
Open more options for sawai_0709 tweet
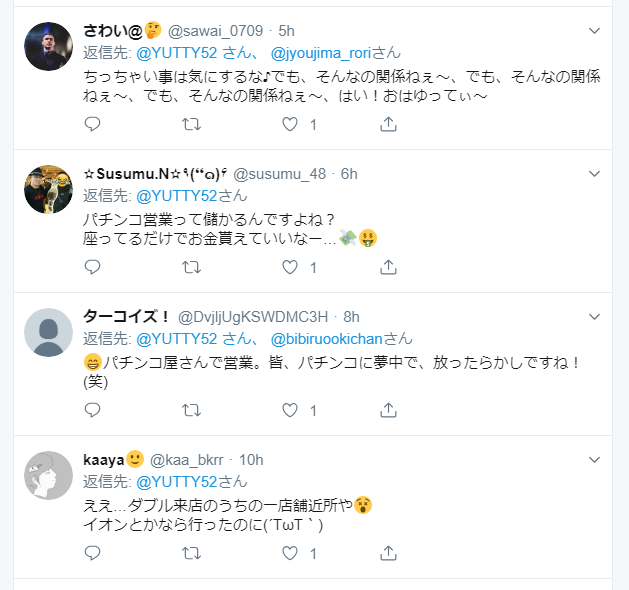coord(594,31)
